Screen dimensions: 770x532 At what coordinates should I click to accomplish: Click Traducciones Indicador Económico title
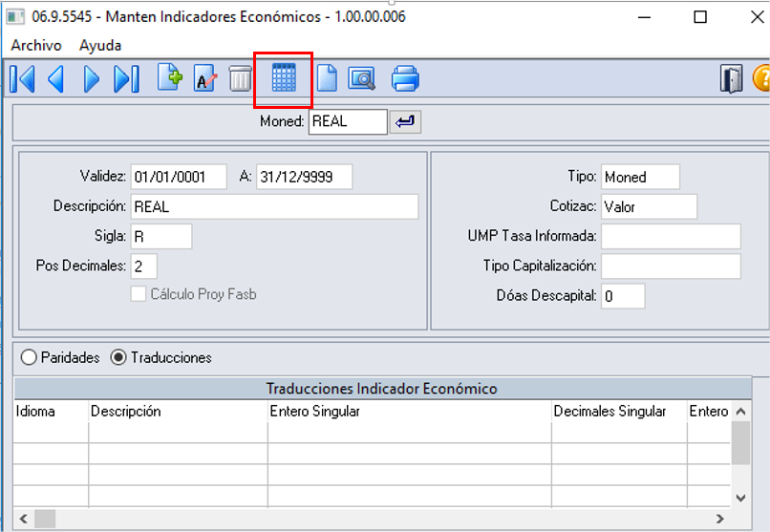[381, 389]
